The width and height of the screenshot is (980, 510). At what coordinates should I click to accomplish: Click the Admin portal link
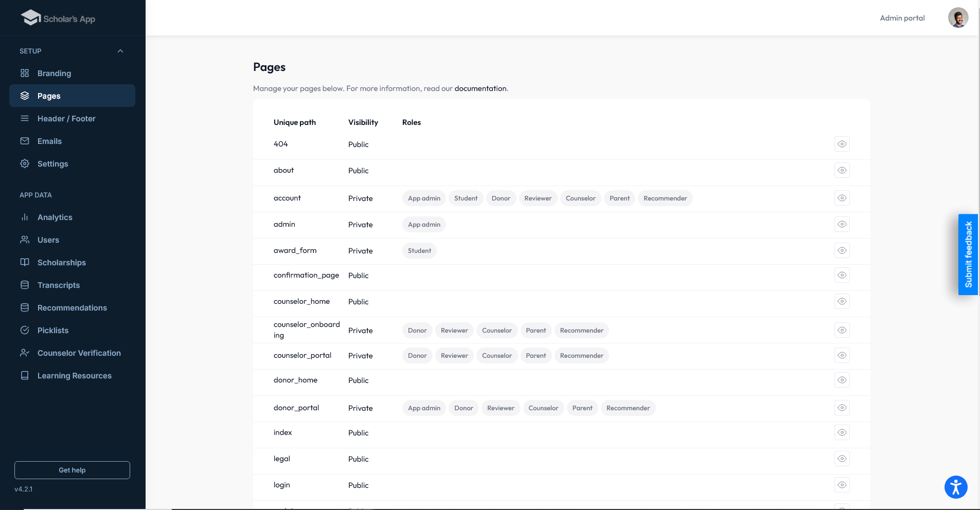902,18
